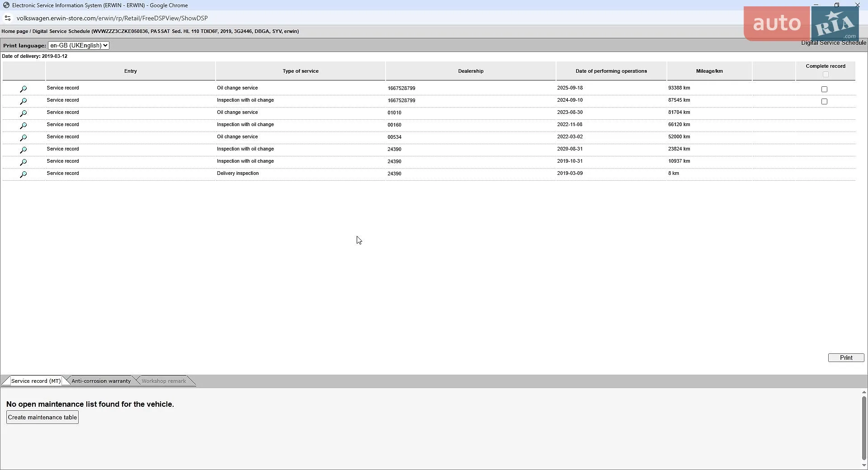Screen dimensions: 868x470
Task: Switch to Anti-corrosion warranty tab
Action: point(101,381)
